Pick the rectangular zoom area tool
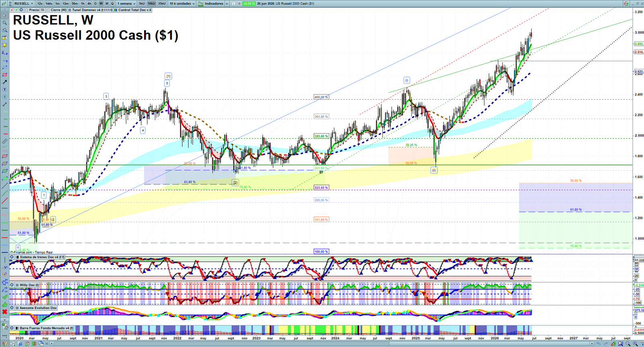Image resolution: width=644 pixels, height=347 pixels. point(4,30)
